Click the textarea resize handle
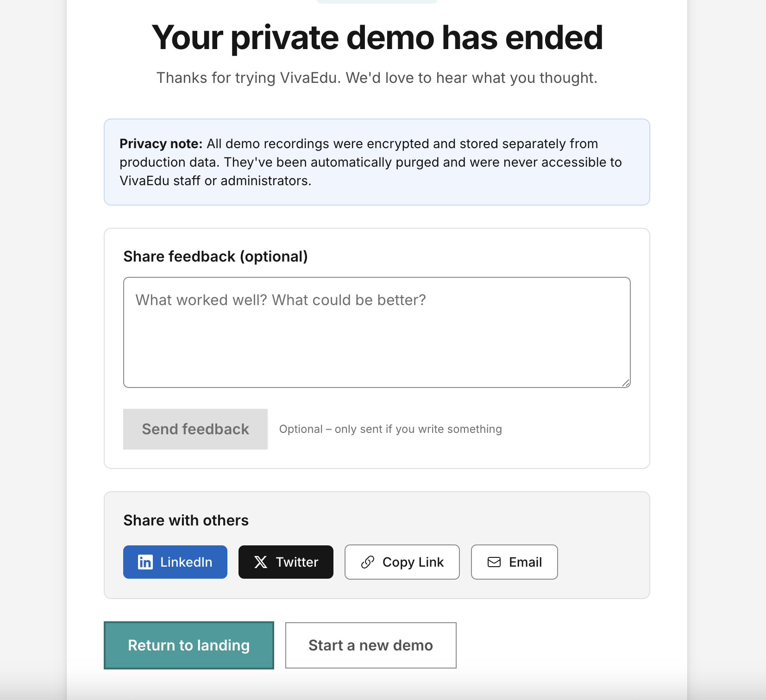Screen dimensions: 766x700 point(626,383)
